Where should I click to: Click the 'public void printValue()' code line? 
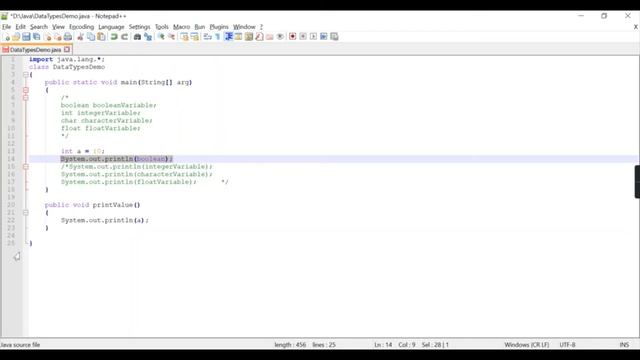point(93,205)
